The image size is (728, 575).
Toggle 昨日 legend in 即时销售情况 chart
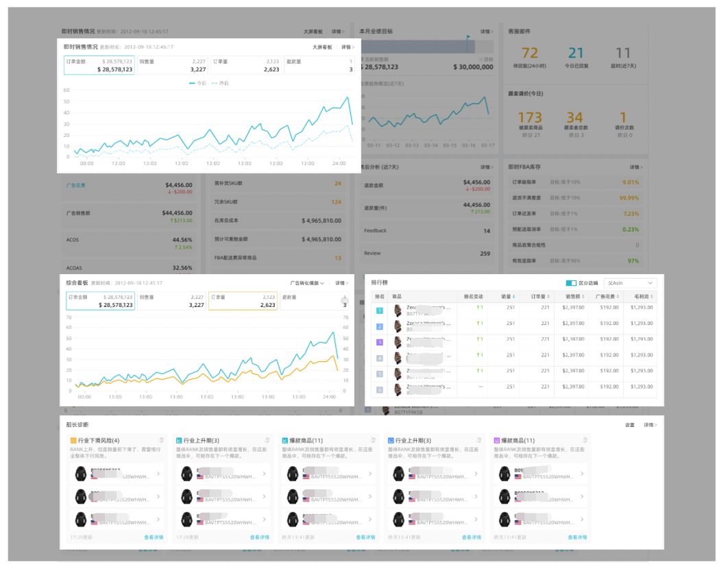pos(220,83)
